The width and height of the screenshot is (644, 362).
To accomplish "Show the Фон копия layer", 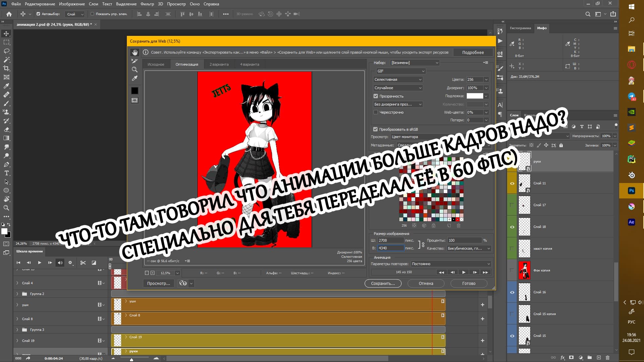I will (x=512, y=270).
